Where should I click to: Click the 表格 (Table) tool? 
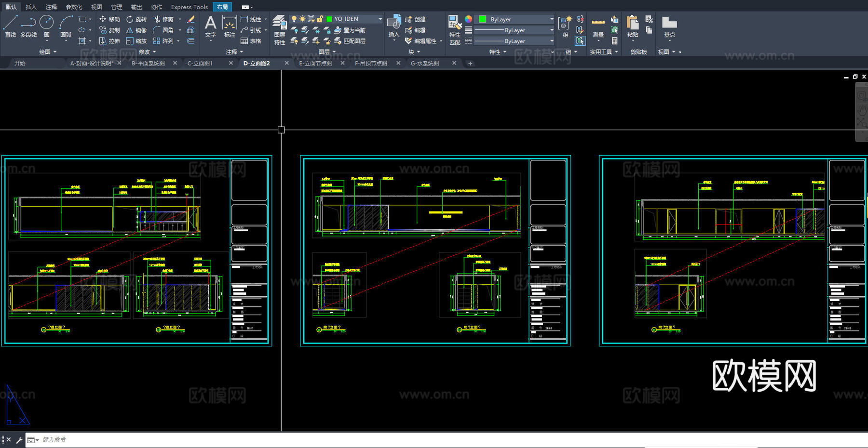(x=251, y=41)
